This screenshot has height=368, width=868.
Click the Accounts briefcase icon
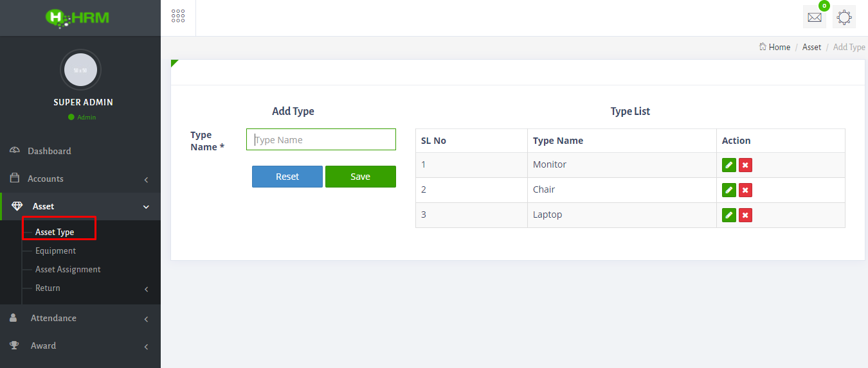15,178
